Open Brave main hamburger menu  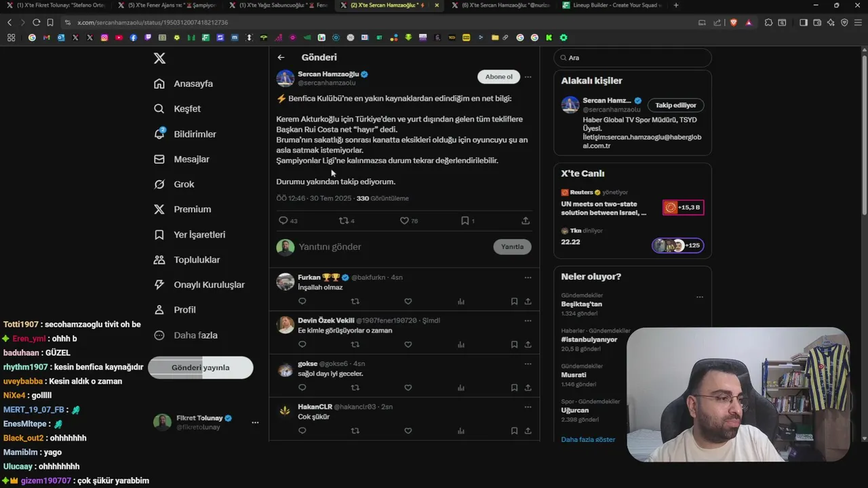click(858, 22)
